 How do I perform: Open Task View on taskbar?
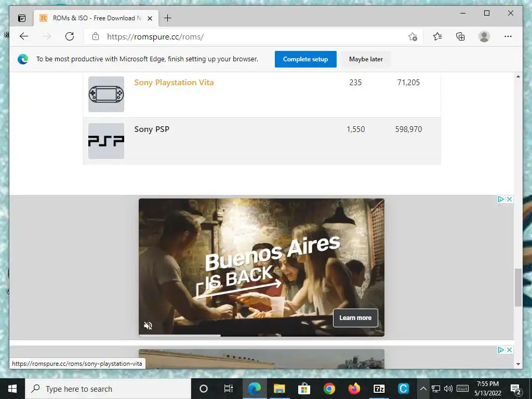229,389
